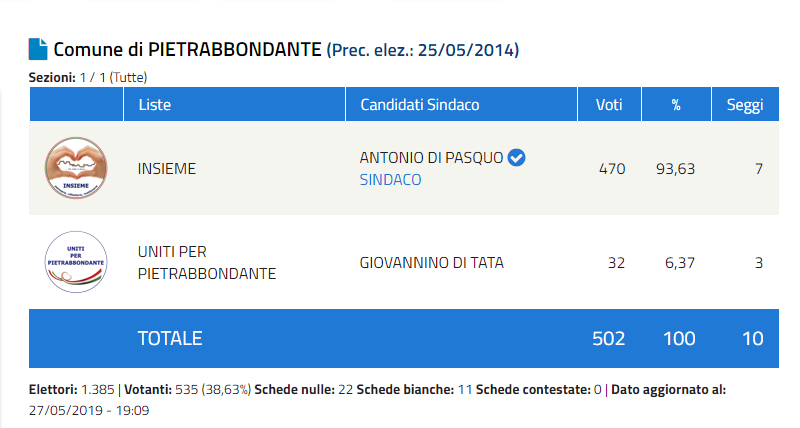This screenshot has height=428, width=800.
Task: Click the INSIEME heart-hands list logo
Action: [x=76, y=168]
